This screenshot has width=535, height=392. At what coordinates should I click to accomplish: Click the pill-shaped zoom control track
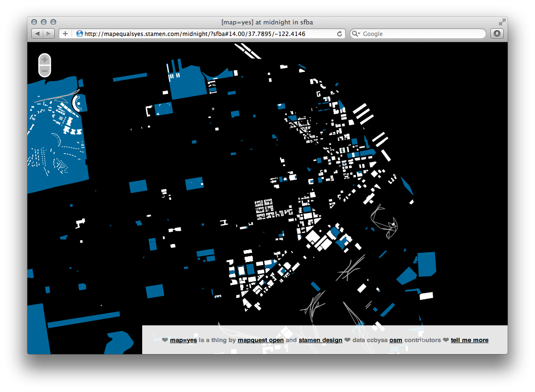click(44, 65)
